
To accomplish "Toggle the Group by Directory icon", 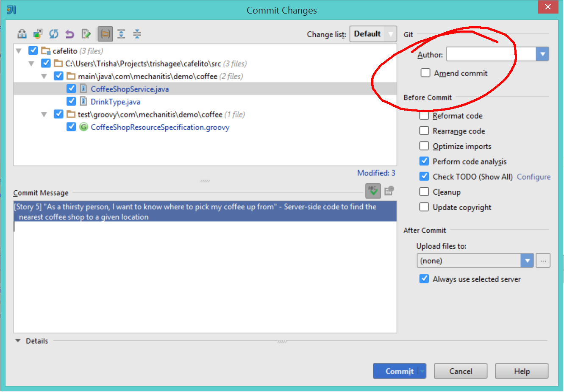I will [x=105, y=33].
